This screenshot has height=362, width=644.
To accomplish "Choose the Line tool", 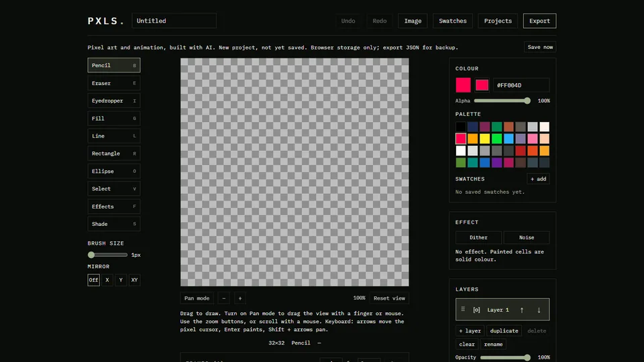I will (x=114, y=136).
